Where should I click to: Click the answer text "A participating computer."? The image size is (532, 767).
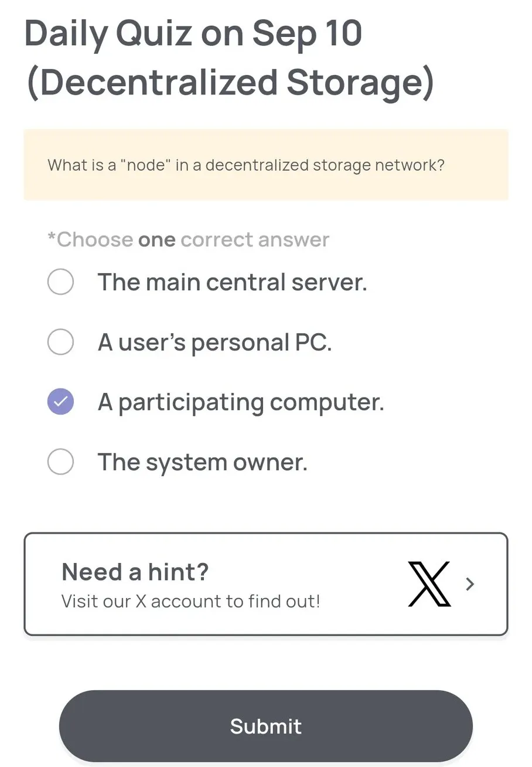tap(241, 402)
